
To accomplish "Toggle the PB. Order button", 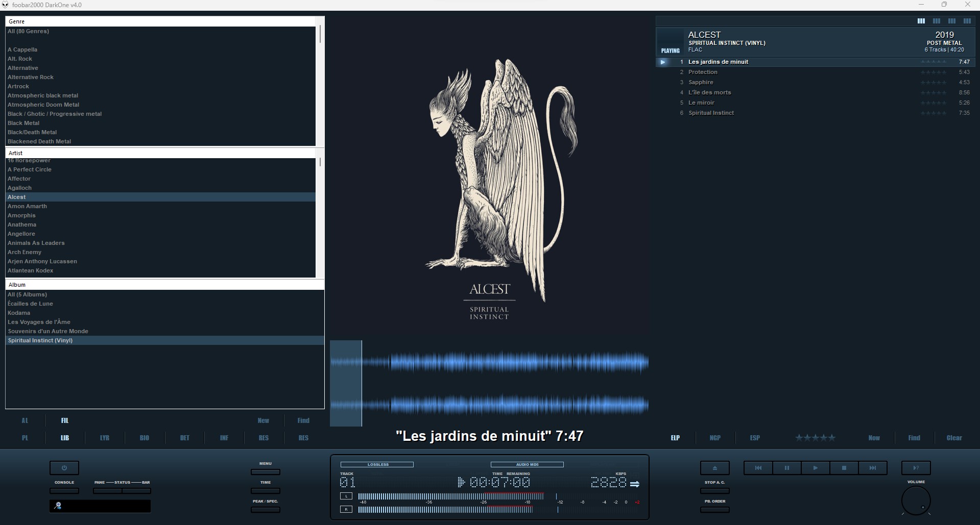I will point(714,510).
